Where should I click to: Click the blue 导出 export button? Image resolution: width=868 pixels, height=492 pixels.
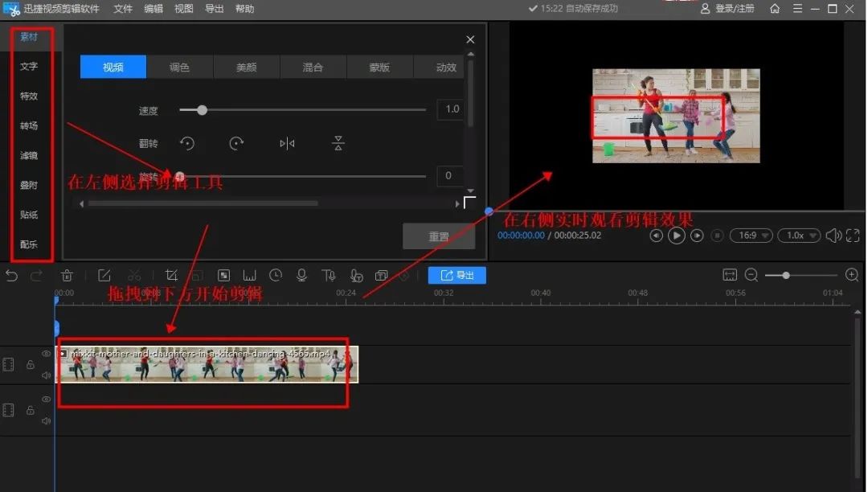click(x=457, y=276)
